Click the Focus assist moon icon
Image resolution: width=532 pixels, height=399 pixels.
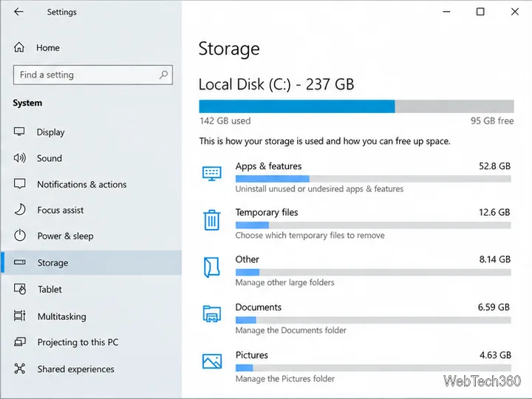point(20,210)
